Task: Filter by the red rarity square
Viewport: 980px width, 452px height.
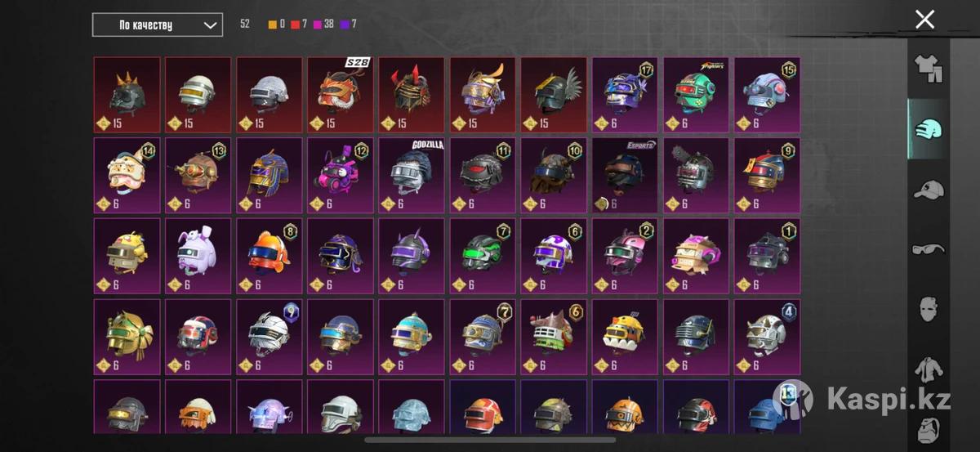Action: pyautogui.click(x=295, y=25)
